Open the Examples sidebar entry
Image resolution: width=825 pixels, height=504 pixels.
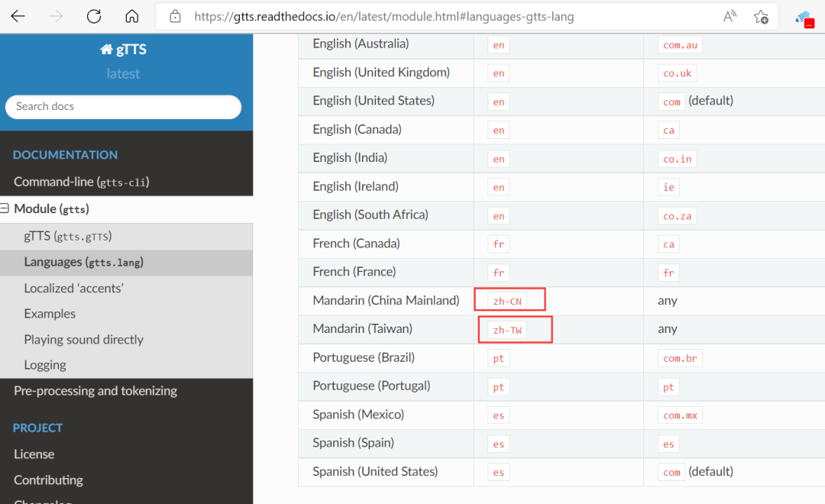(x=50, y=314)
